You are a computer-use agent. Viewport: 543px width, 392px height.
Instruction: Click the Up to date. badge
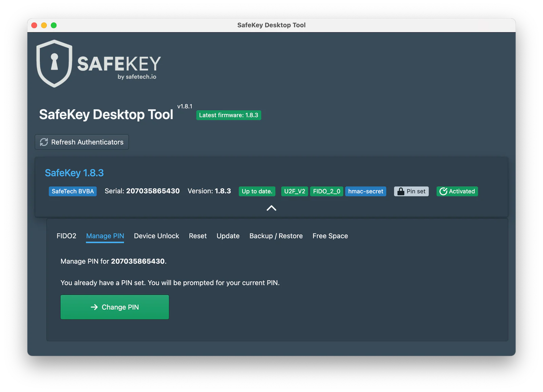click(x=257, y=191)
